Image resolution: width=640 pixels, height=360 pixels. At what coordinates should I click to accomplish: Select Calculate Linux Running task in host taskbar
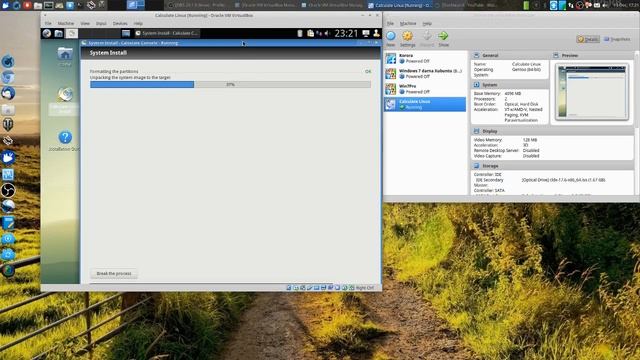pos(400,5)
